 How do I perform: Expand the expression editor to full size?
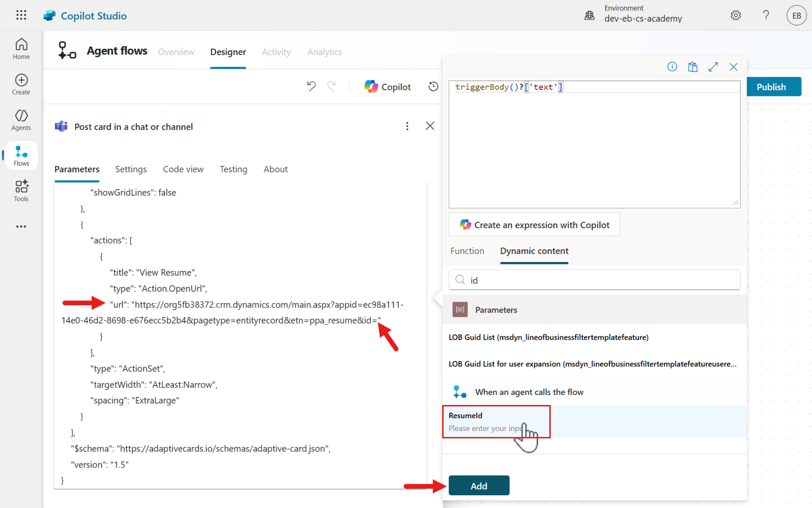713,67
